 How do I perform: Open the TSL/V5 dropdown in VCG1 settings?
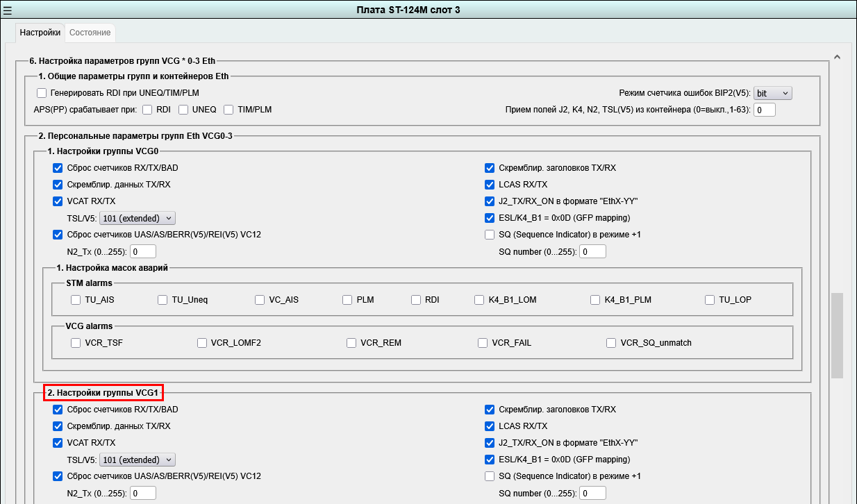(x=138, y=460)
